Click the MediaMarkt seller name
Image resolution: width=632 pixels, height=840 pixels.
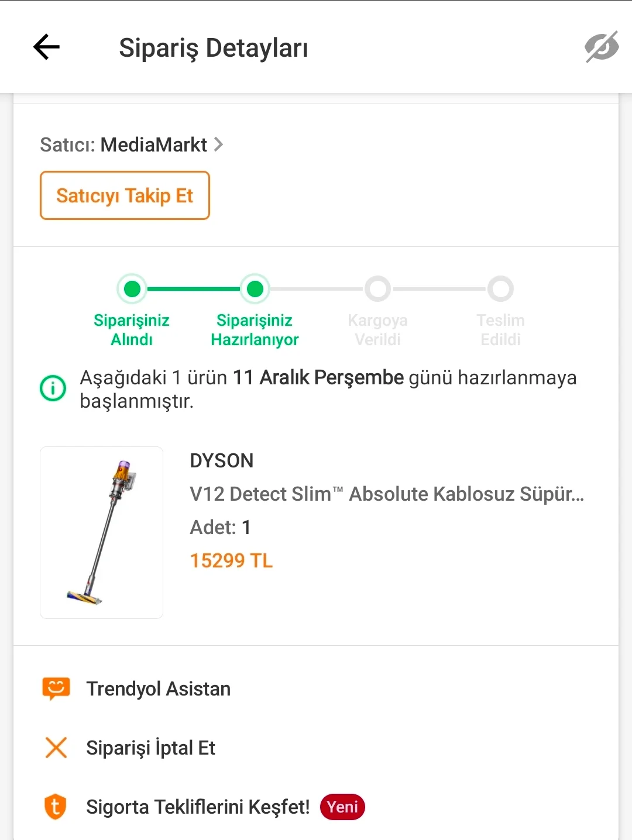153,144
